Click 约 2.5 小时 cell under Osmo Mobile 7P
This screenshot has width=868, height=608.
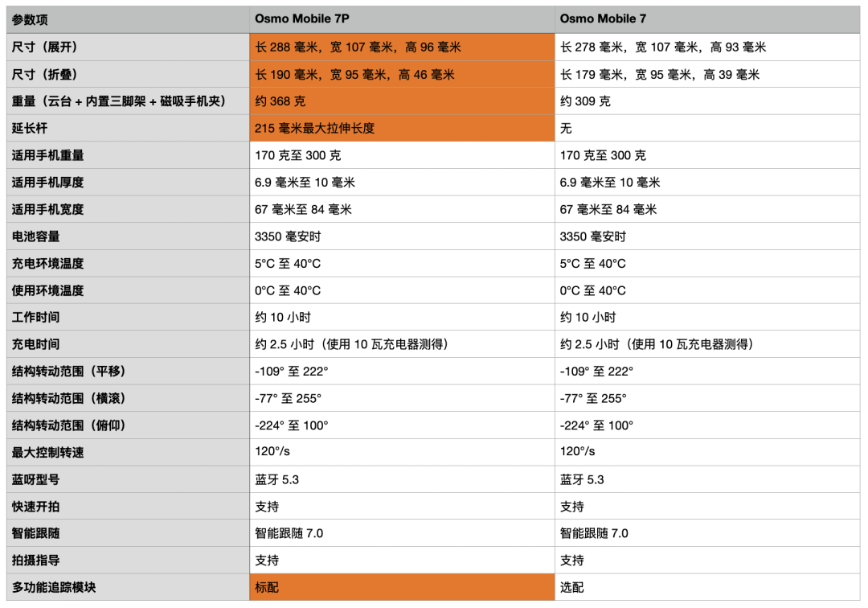point(402,344)
